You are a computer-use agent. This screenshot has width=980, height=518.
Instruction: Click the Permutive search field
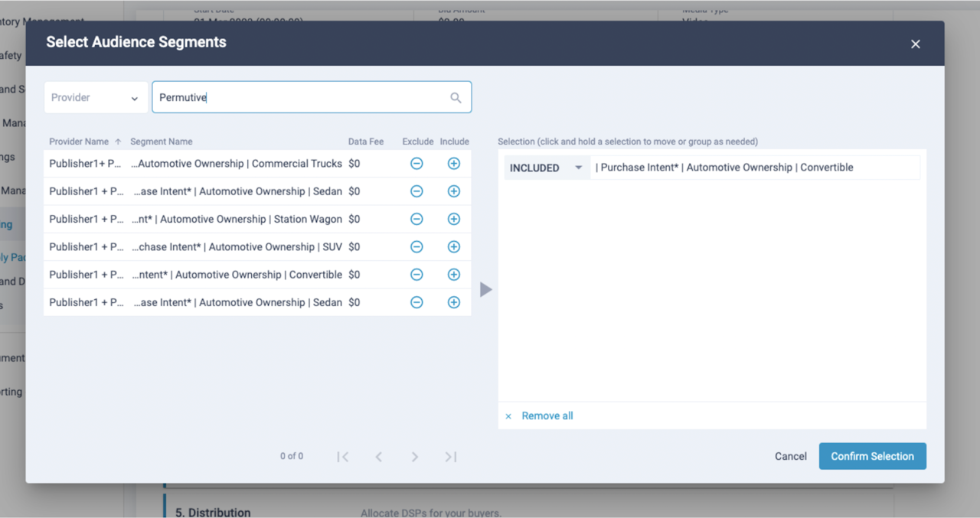click(312, 97)
